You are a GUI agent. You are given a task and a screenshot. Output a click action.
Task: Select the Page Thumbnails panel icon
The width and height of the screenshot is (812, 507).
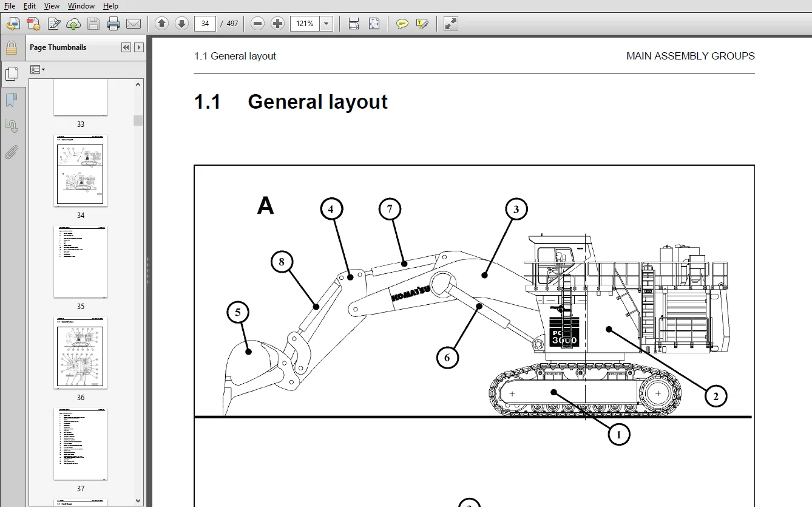[x=11, y=73]
